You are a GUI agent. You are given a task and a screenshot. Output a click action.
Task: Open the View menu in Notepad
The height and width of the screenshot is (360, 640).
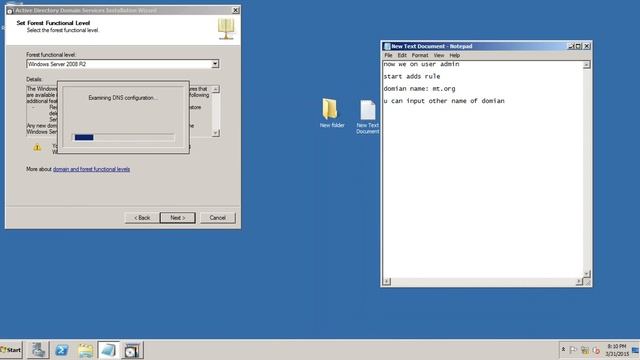pos(439,55)
